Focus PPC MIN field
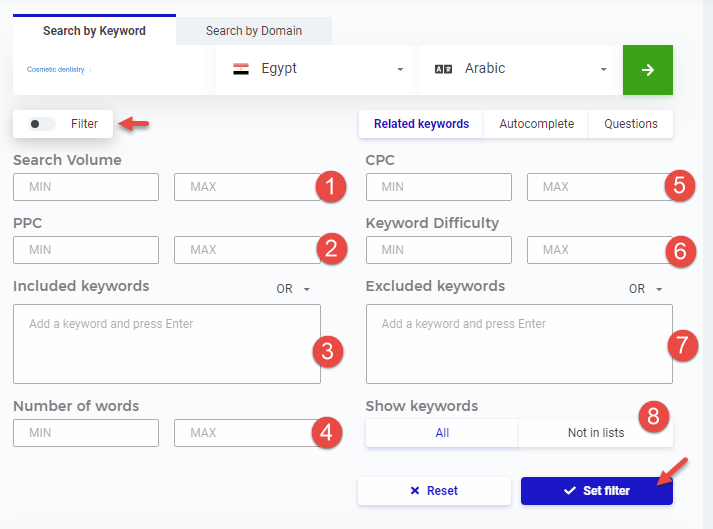The height and width of the screenshot is (529, 713). point(86,250)
